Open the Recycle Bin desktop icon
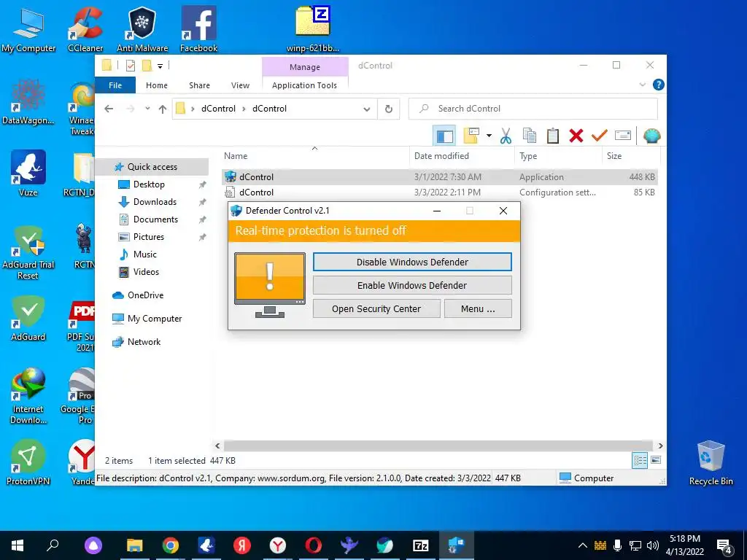The height and width of the screenshot is (560, 747). (711, 462)
